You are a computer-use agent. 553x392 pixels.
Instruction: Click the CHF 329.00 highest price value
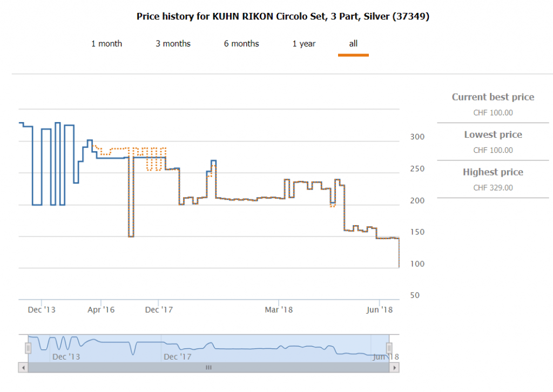(x=493, y=188)
